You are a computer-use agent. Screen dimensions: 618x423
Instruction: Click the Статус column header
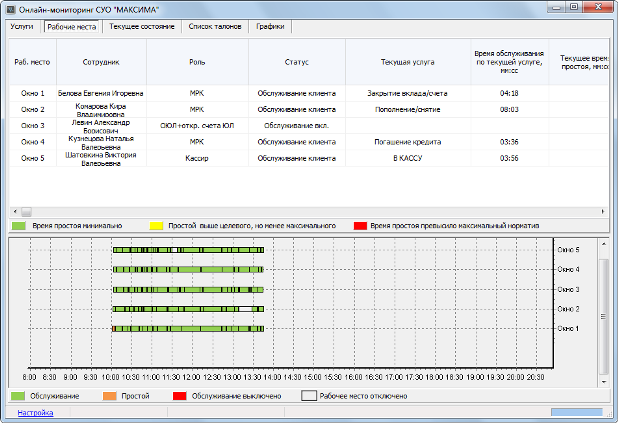tap(296, 62)
